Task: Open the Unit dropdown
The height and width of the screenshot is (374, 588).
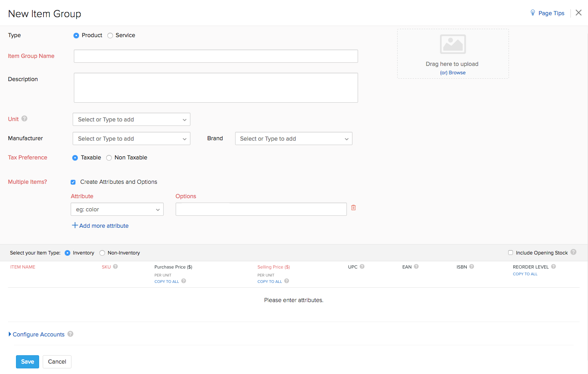Action: click(x=131, y=119)
